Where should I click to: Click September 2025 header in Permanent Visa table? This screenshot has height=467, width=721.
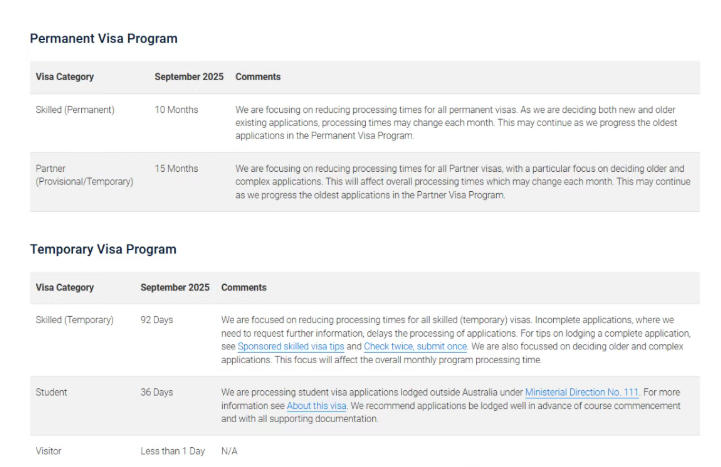pos(189,77)
